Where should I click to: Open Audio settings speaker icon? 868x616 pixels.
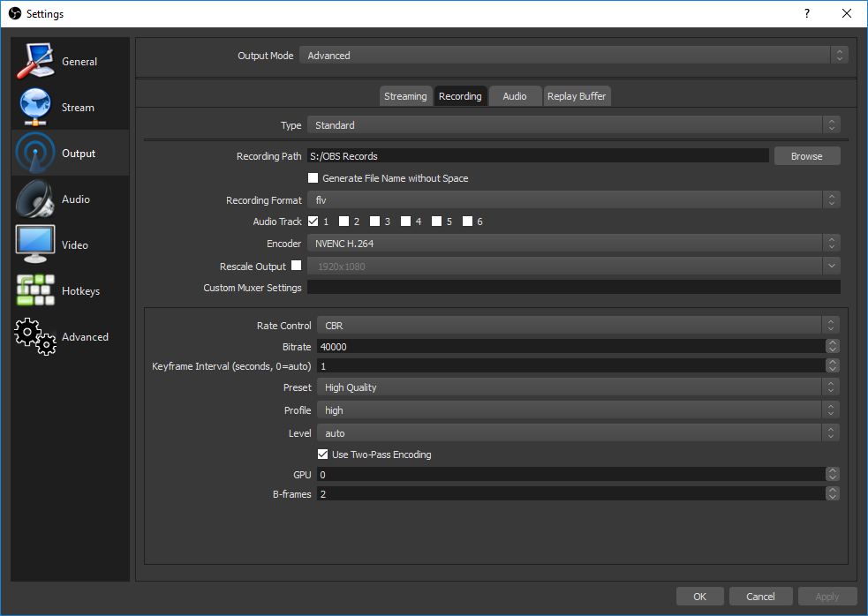click(35, 199)
